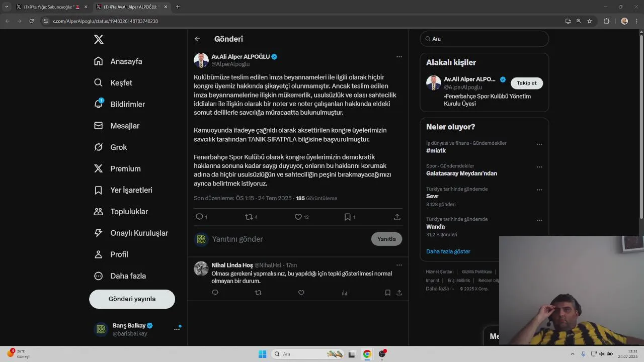Open Keşfet explore page
The width and height of the screenshot is (644, 362).
click(x=113, y=83)
